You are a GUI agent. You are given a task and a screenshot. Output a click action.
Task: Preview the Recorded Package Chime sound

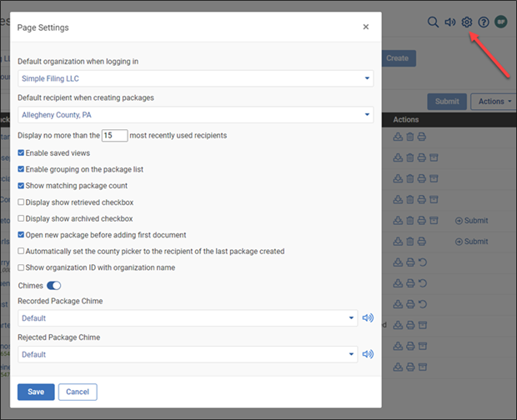[x=368, y=317]
